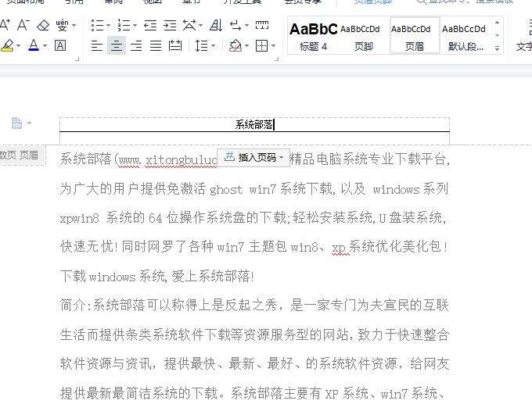This screenshot has width=532, height=404.
Task: Click the line starting 软件资源与资讯
Action: click(x=254, y=363)
